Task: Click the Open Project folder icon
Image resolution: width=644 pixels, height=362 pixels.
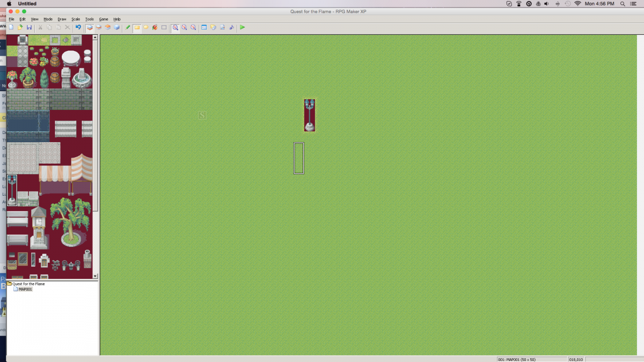Action: click(x=20, y=27)
